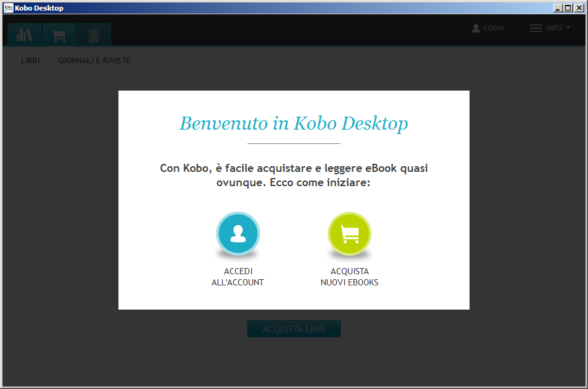This screenshot has width=588, height=389.
Task: Click the user silhouette icon in LOGIN button
Action: 476,28
